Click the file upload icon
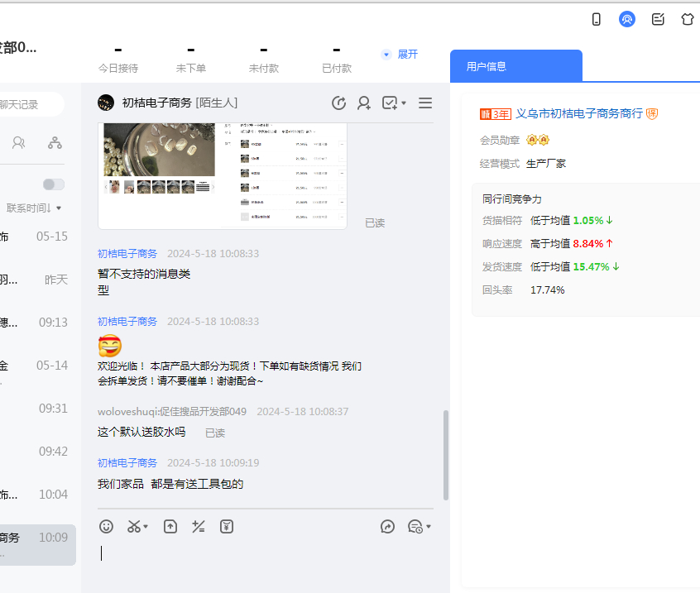 click(170, 526)
